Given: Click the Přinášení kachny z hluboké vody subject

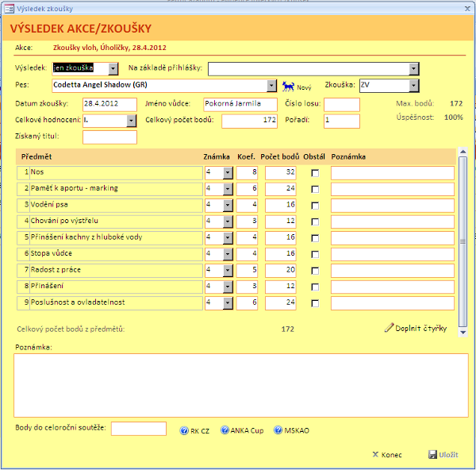Looking at the screenshot, I should [117, 238].
